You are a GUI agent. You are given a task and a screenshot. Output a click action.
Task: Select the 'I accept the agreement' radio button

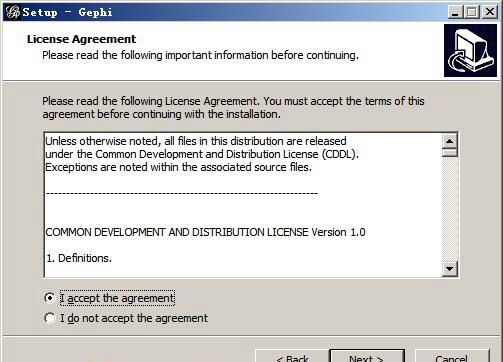click(x=49, y=298)
